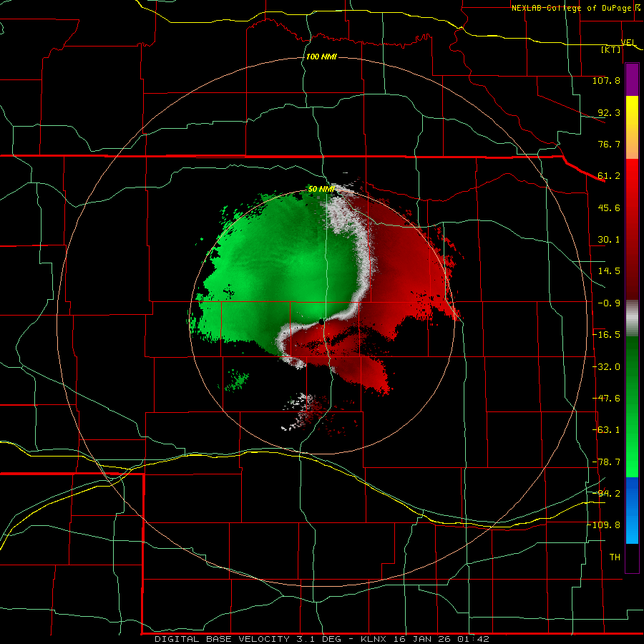Click the 45.6 velocity scale value

pos(609,208)
